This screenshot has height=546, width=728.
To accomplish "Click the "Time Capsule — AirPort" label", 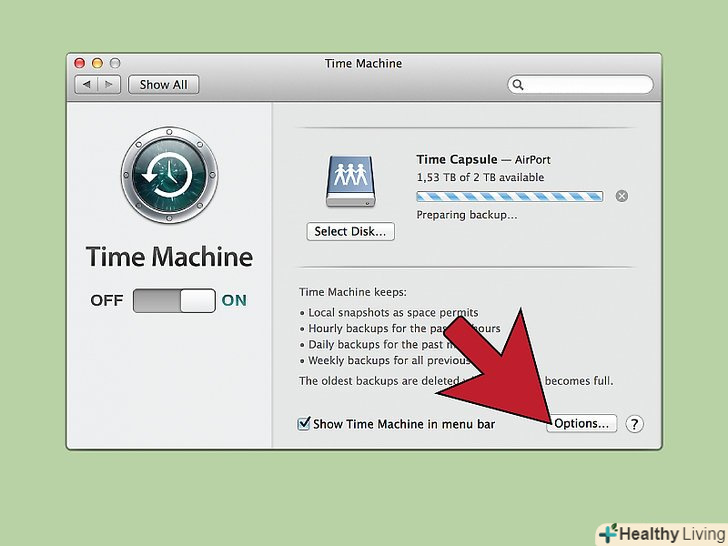I will point(483,160).
